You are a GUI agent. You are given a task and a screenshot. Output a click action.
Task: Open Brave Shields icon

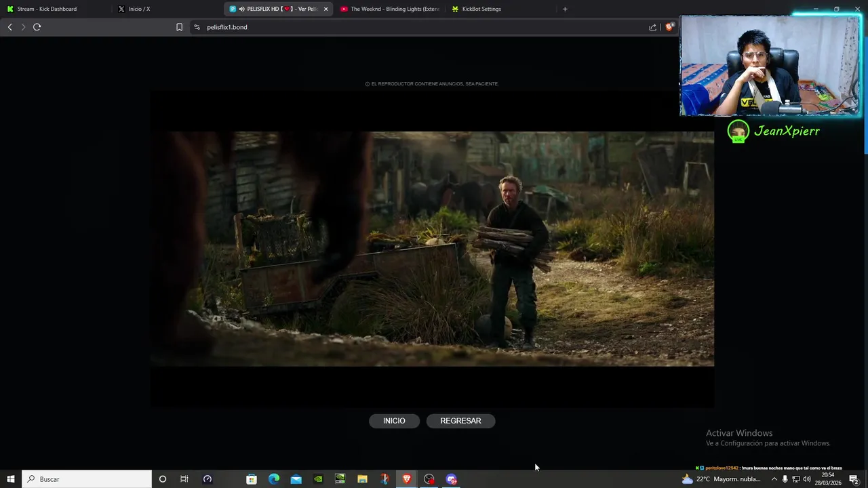(x=669, y=27)
